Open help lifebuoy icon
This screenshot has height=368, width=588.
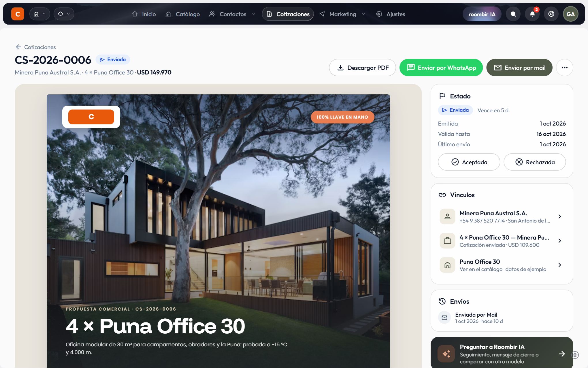[x=551, y=14]
